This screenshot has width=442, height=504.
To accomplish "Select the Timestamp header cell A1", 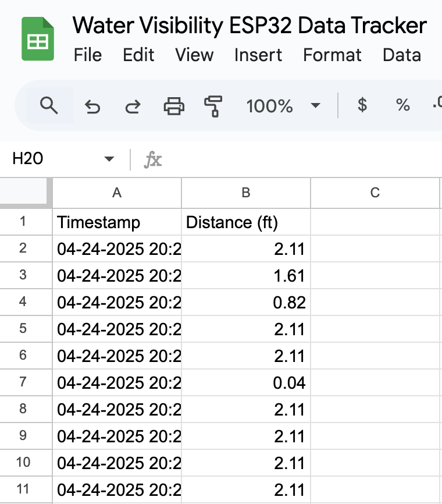I will 116,222.
